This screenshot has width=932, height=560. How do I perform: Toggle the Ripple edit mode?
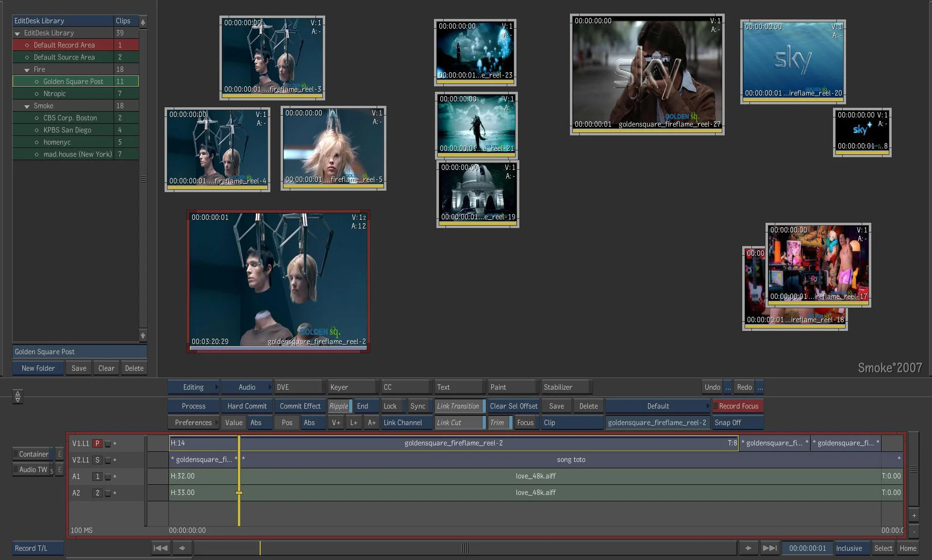pyautogui.click(x=339, y=406)
